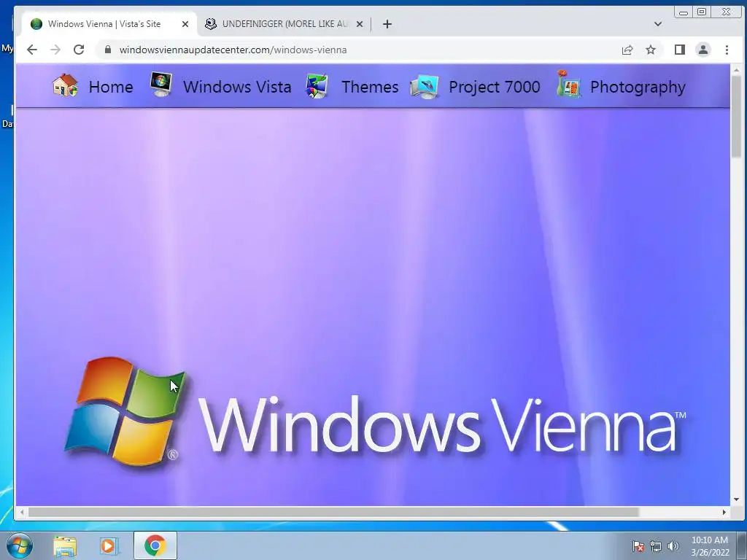Click the vertical scrollbar up arrow
The image size is (747, 560).
click(737, 70)
